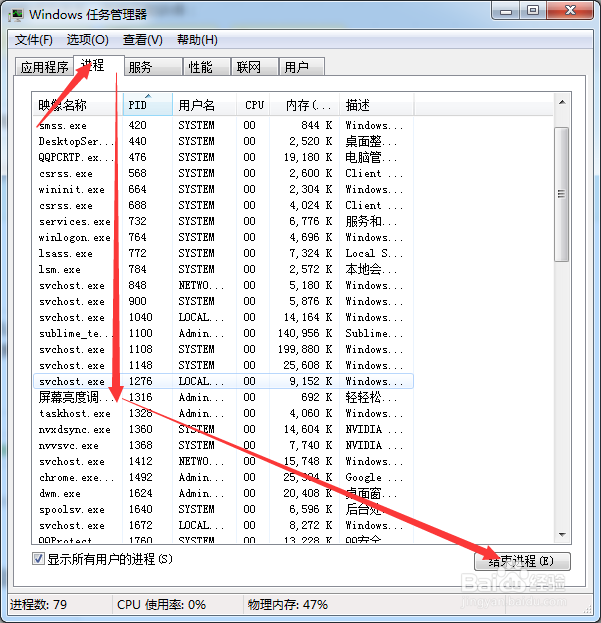The width and height of the screenshot is (601, 623).
Task: Select csrss.exe with PID 688
Action: [x=223, y=205]
